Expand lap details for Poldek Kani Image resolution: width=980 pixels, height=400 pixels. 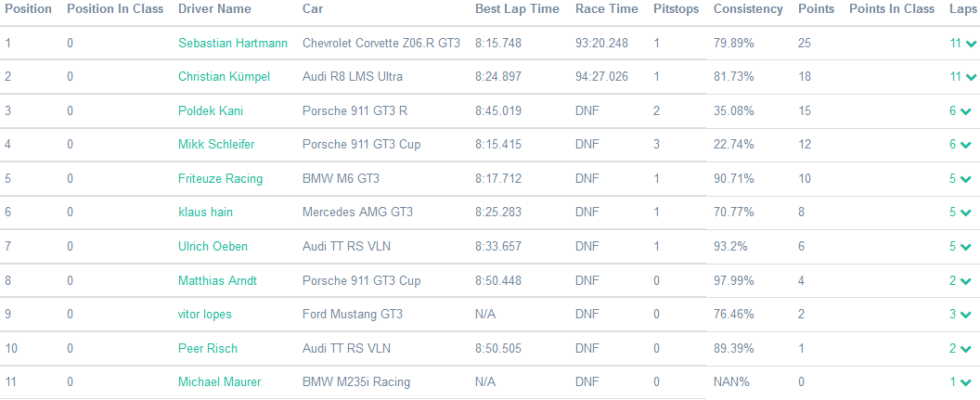click(x=966, y=111)
